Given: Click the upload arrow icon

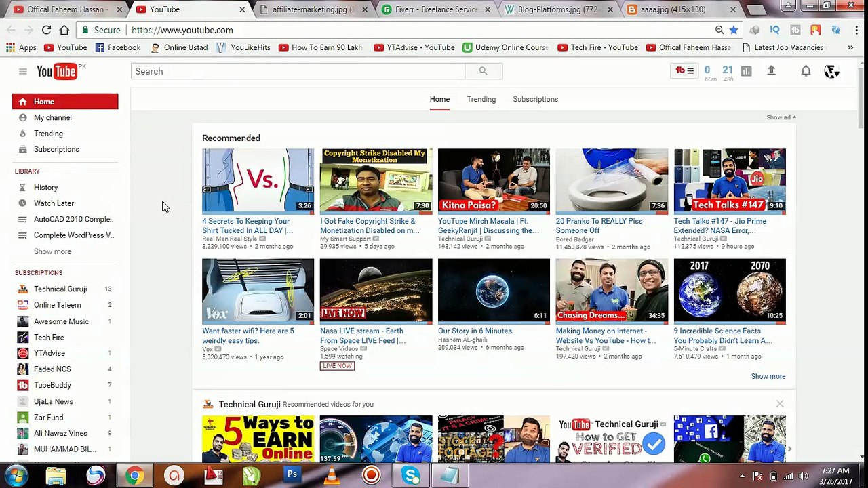Looking at the screenshot, I should 771,70.
